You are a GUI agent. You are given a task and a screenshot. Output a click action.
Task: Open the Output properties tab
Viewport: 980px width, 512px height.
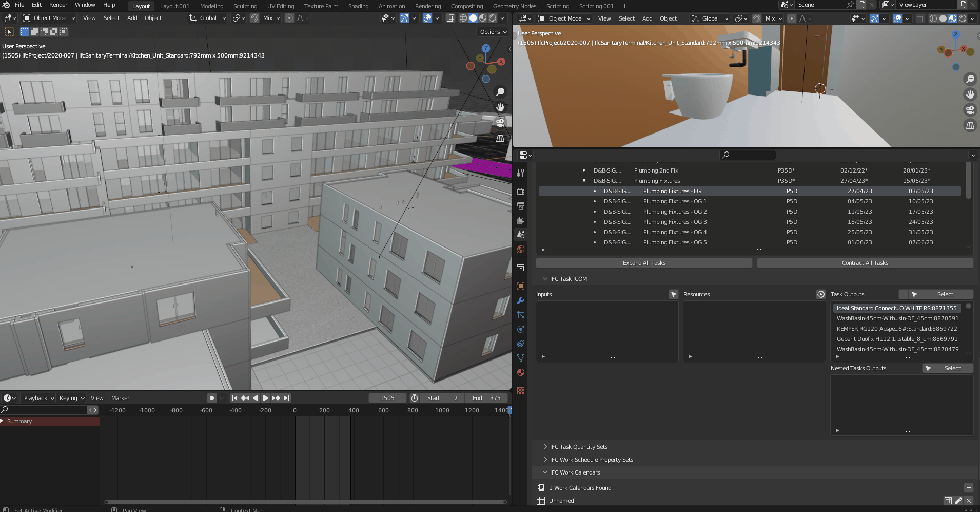point(521,205)
